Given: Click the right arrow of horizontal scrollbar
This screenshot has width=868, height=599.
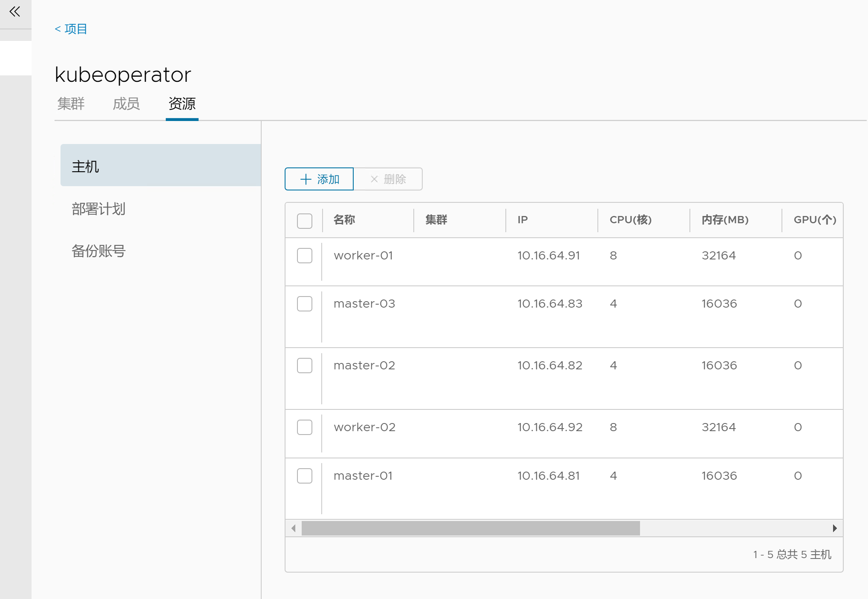Looking at the screenshot, I should pyautogui.click(x=835, y=528).
